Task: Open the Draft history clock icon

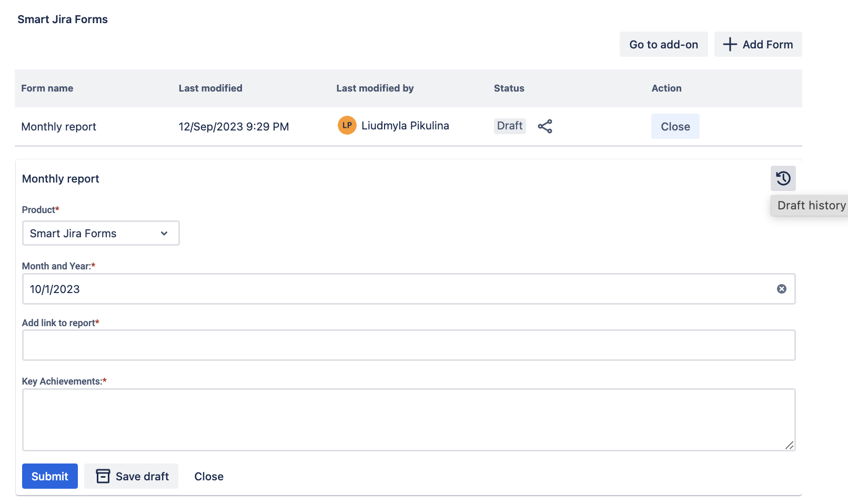Action: click(x=783, y=178)
